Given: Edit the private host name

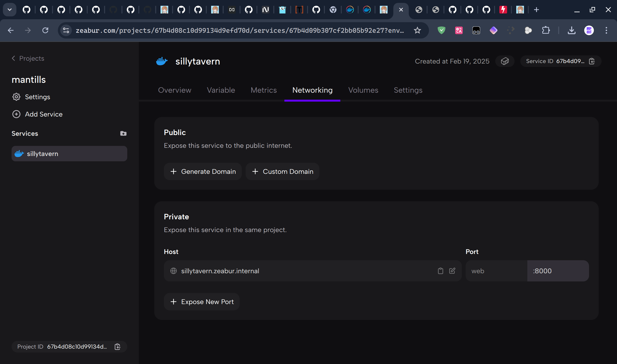Looking at the screenshot, I should [x=452, y=271].
